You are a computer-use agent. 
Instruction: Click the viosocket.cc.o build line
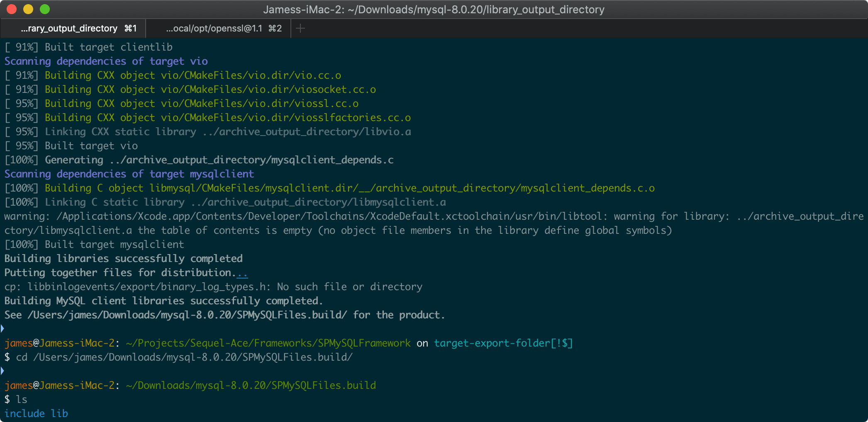(190, 90)
